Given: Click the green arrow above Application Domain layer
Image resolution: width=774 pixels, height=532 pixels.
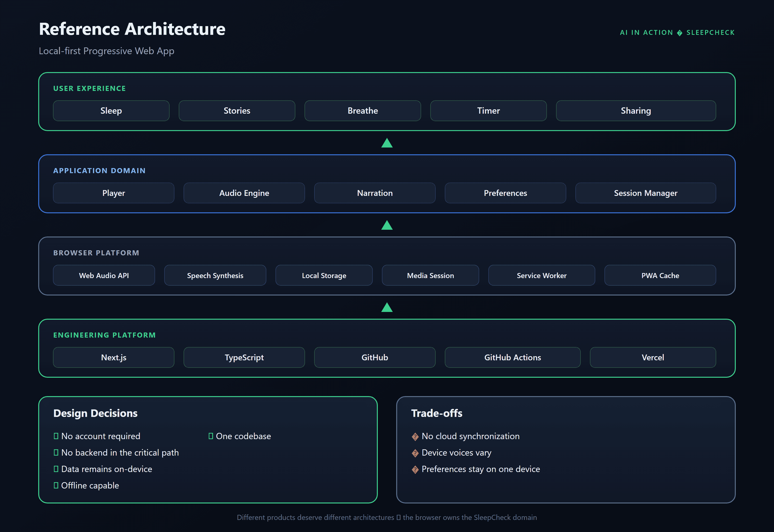Looking at the screenshot, I should (x=387, y=143).
